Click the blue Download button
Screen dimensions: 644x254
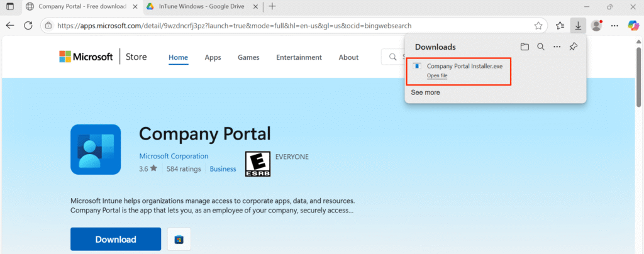116,240
